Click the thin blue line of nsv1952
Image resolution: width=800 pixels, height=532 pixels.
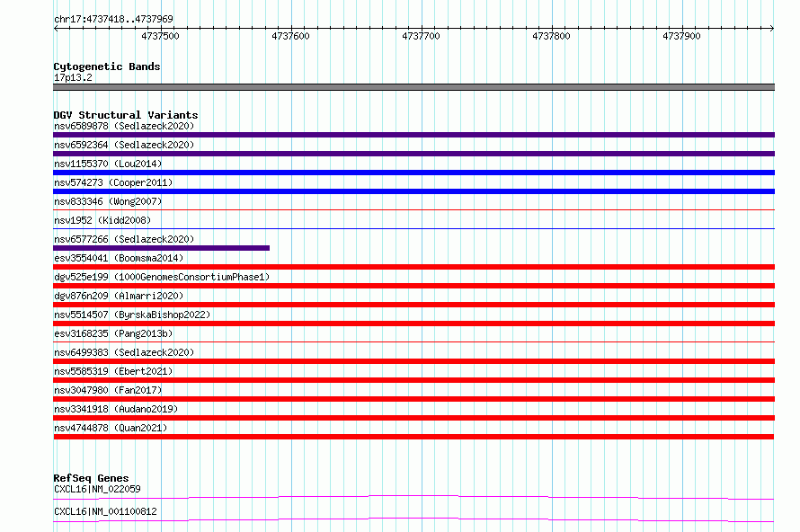[413, 228]
